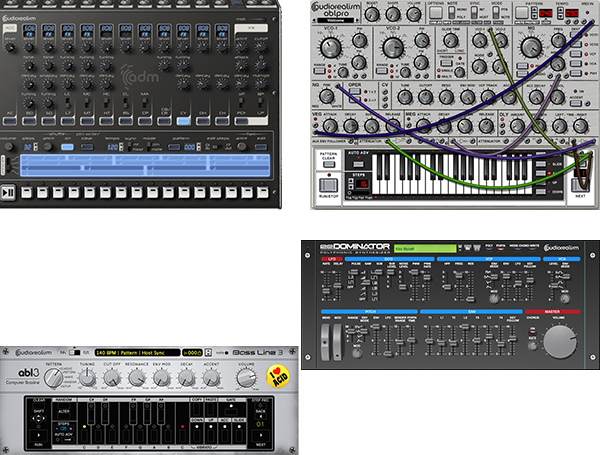
Task: Turn the VCO-2 waveform knob in ABL Pro
Action: coord(393,48)
